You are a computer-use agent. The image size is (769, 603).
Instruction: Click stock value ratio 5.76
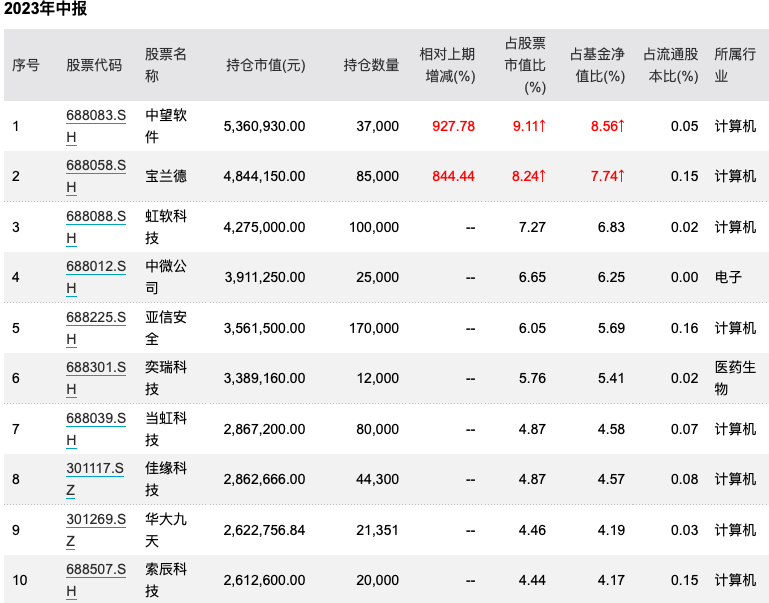click(x=532, y=378)
